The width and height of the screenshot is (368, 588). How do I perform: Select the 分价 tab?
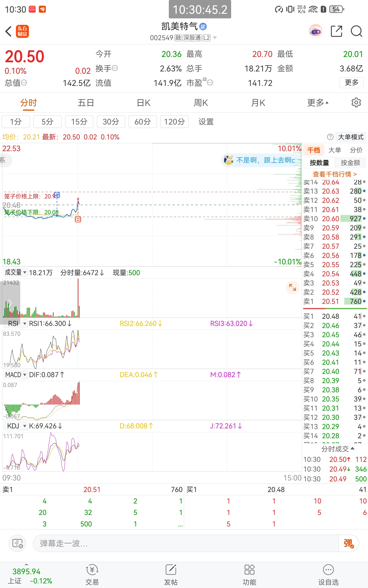[356, 150]
